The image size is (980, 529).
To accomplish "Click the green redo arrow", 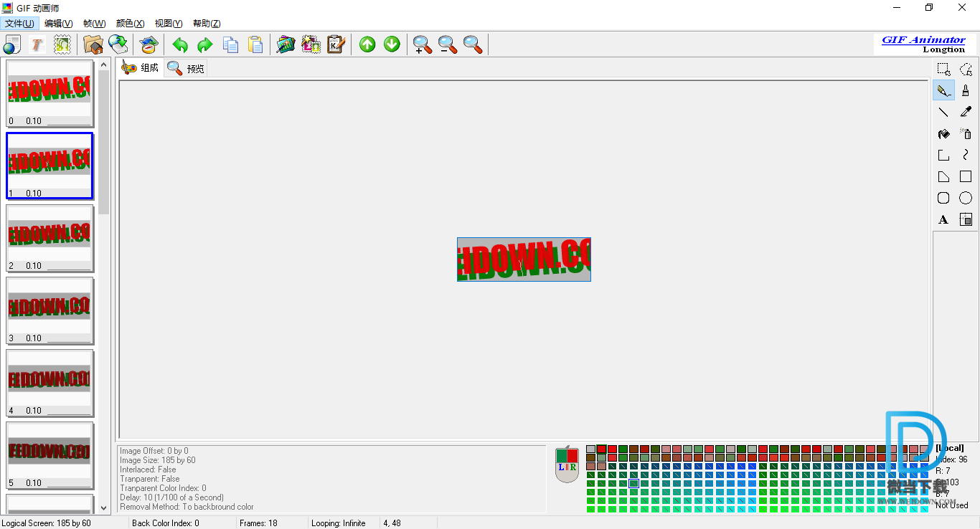I will click(205, 45).
